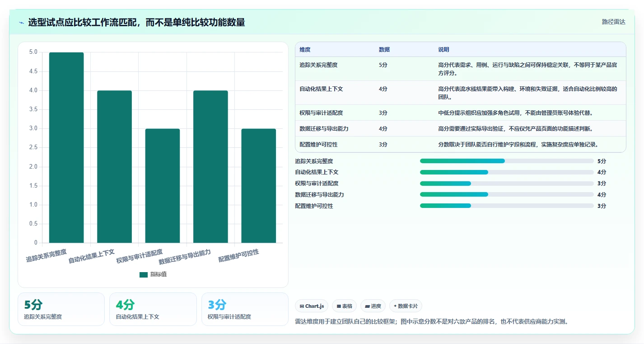Click the 自动化结果上下文 bar in the chart

coord(114,166)
